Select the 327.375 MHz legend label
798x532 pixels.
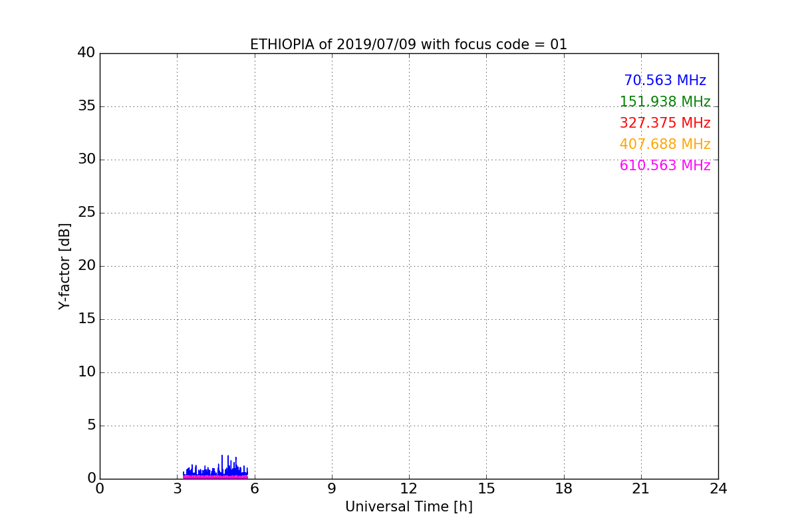(665, 123)
